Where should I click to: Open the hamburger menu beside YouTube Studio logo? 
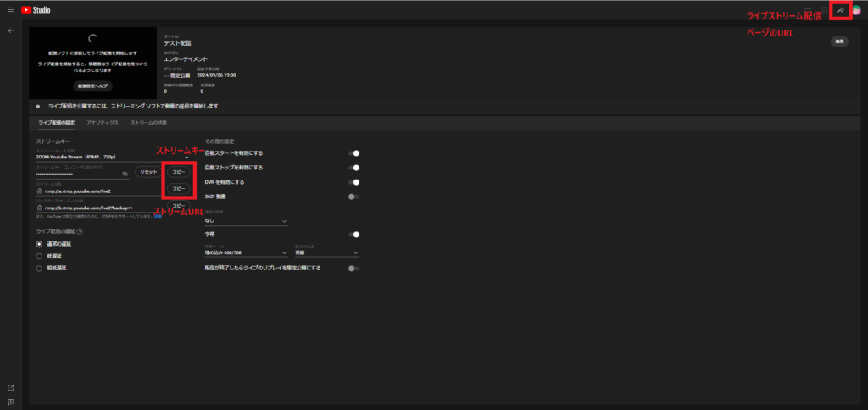[x=10, y=9]
